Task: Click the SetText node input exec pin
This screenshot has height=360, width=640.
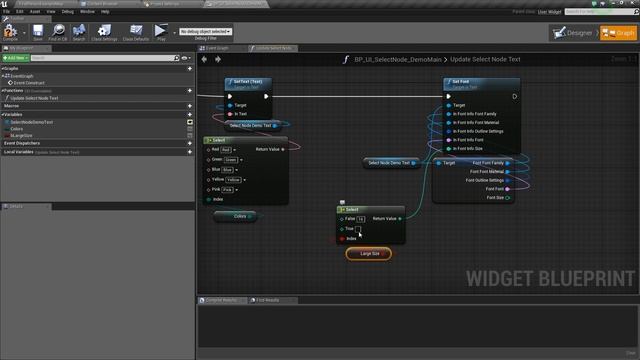Action: (230, 97)
